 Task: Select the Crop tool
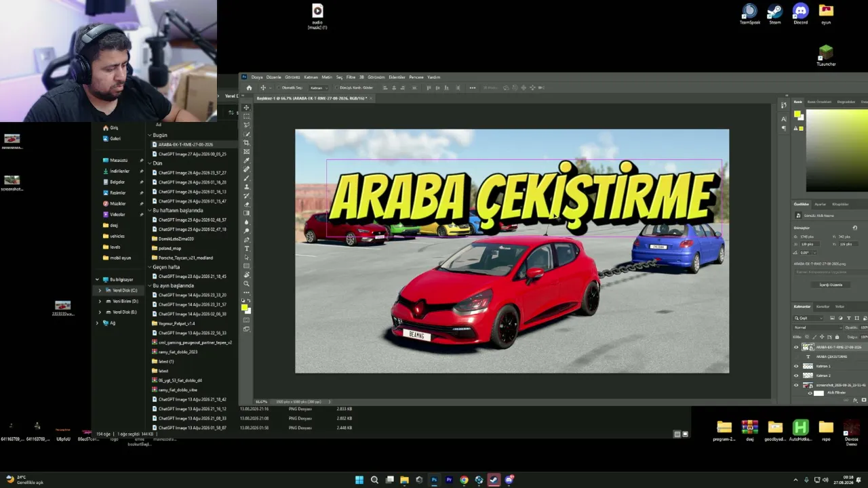(x=246, y=143)
